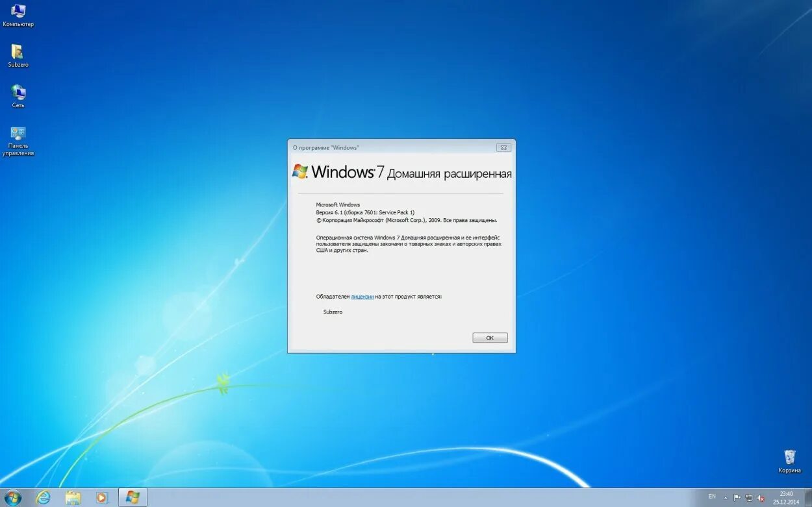Open the clock showing 23:40
The width and height of the screenshot is (812, 507).
786,498
